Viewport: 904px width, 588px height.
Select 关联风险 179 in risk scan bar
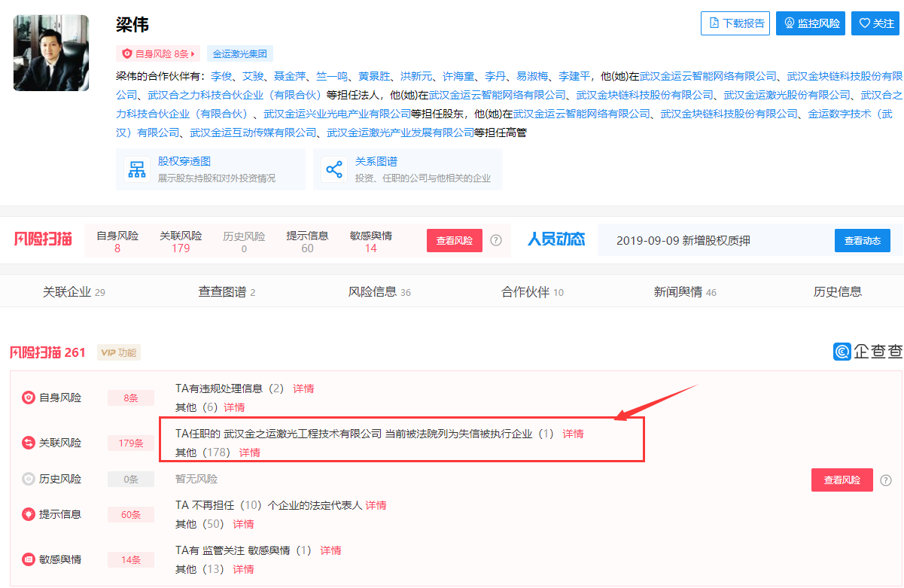tap(181, 242)
